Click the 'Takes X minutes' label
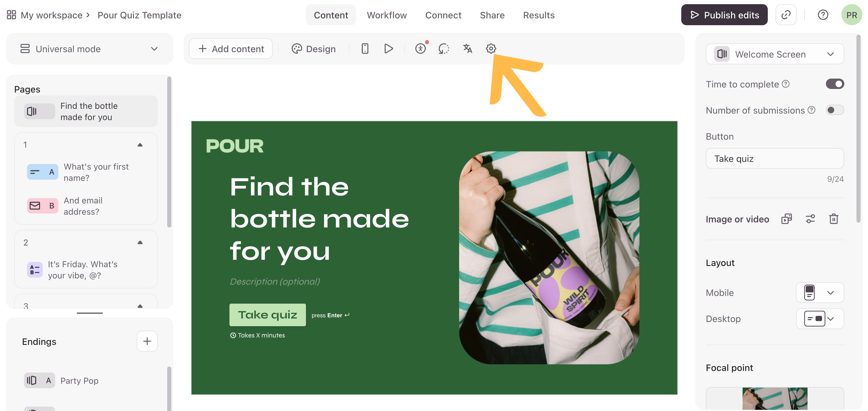 (x=257, y=335)
